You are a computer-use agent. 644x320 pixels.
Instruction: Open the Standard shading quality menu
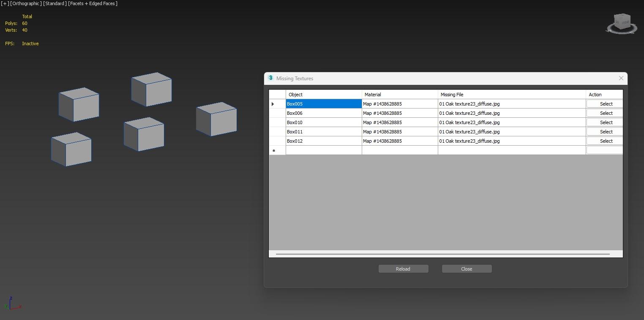pos(55,3)
